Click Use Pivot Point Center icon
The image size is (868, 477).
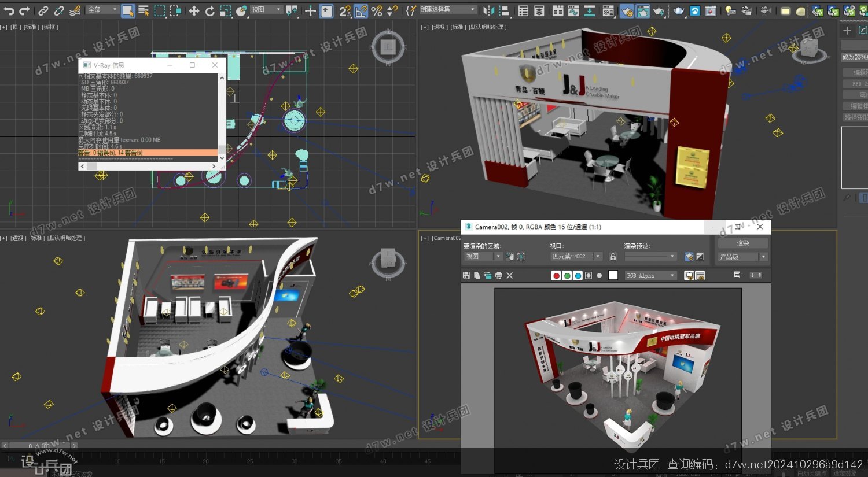click(292, 10)
